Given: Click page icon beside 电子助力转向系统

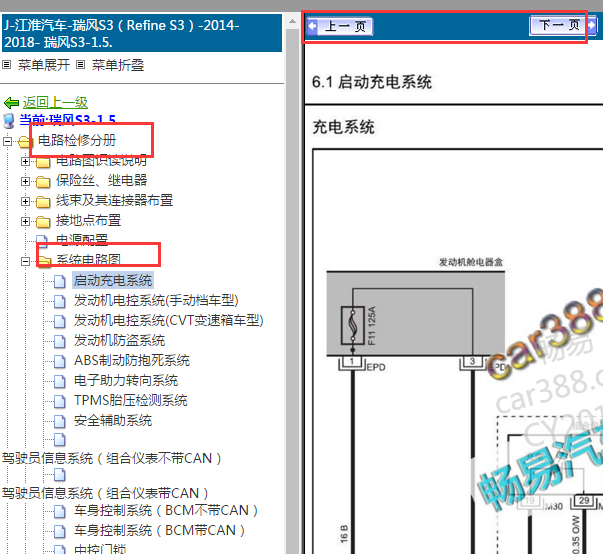Looking at the screenshot, I should coord(60,381).
